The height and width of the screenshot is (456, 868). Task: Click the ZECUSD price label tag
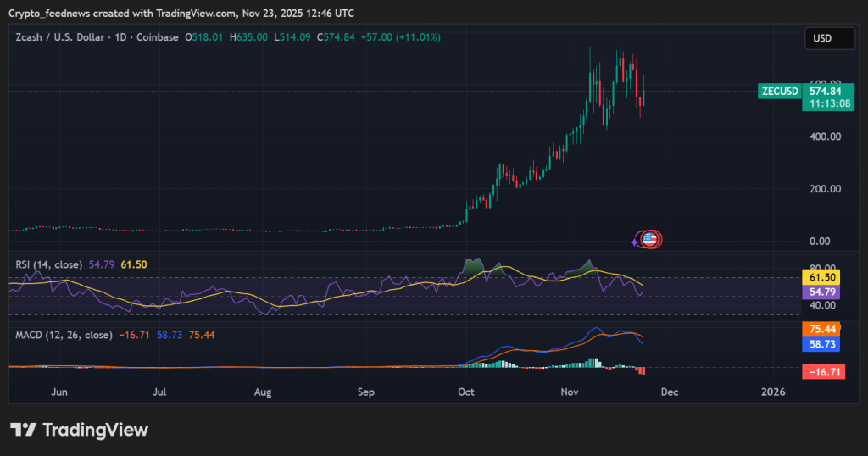click(780, 92)
